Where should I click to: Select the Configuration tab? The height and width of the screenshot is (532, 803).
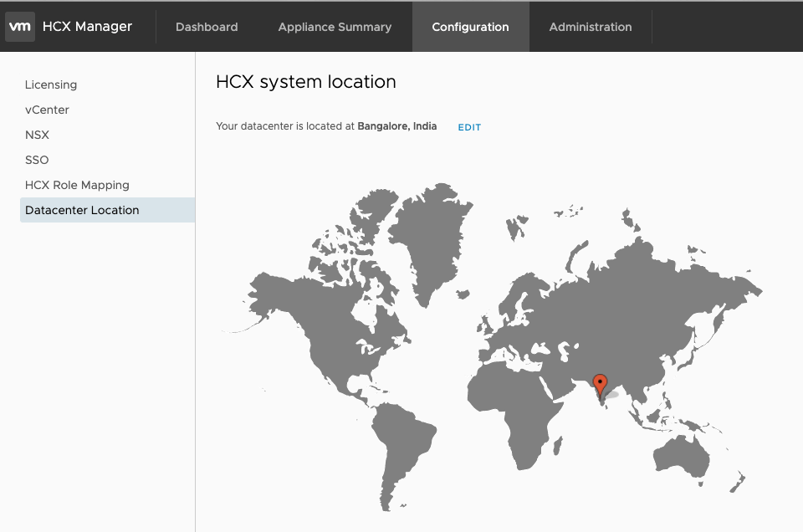pyautogui.click(x=470, y=27)
